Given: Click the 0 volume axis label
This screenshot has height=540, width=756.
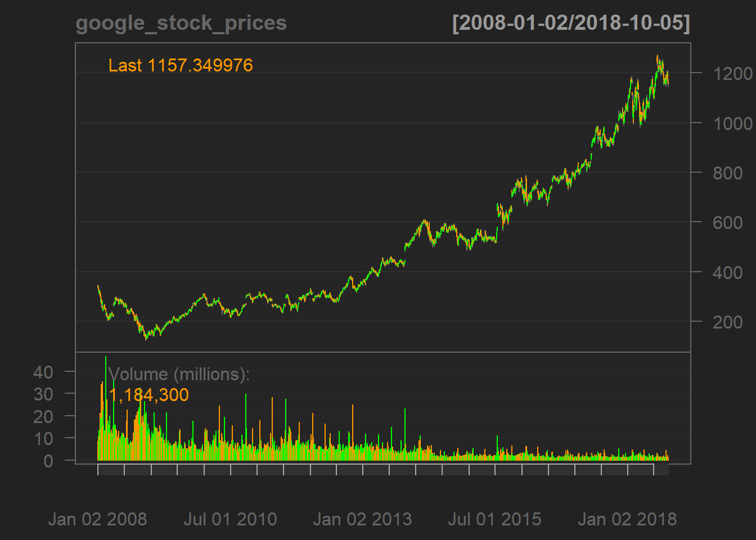Looking at the screenshot, I should tap(48, 461).
